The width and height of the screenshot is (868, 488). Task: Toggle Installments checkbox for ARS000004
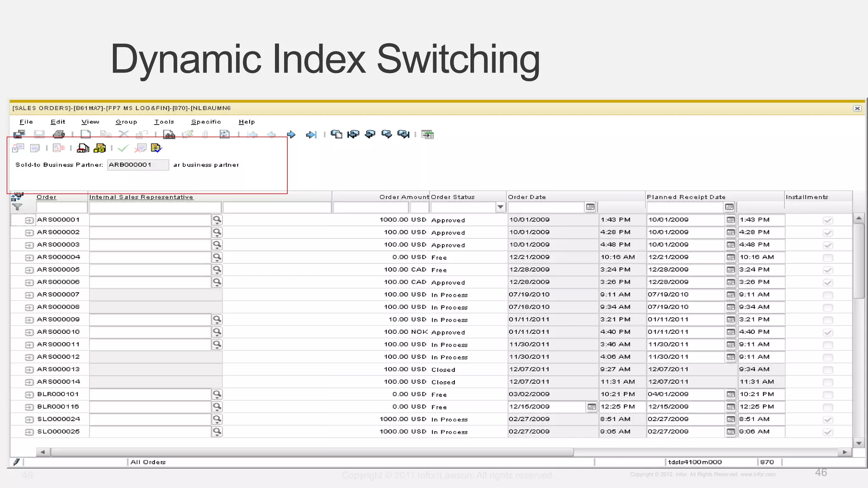point(827,258)
